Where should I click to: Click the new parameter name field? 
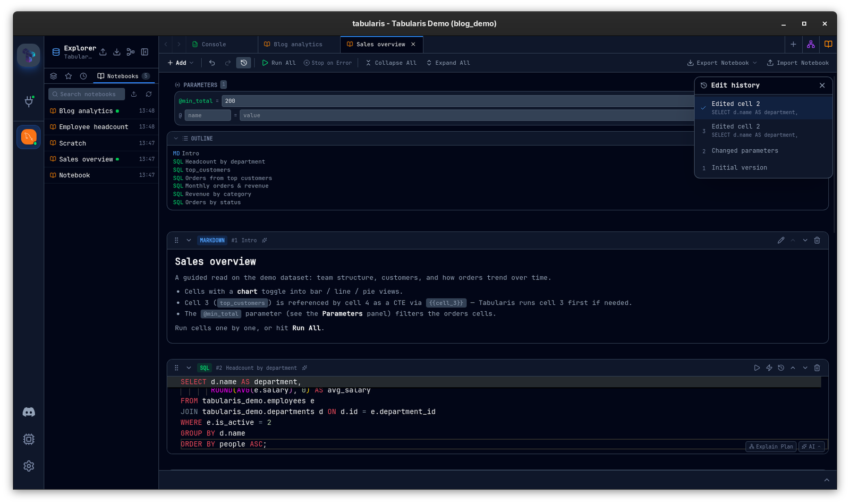208,115
